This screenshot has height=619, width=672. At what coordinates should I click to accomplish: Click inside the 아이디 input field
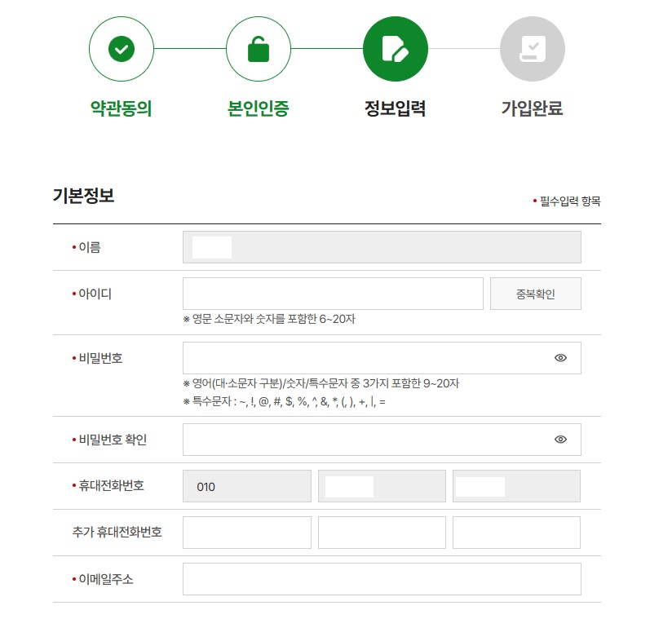pyautogui.click(x=333, y=294)
